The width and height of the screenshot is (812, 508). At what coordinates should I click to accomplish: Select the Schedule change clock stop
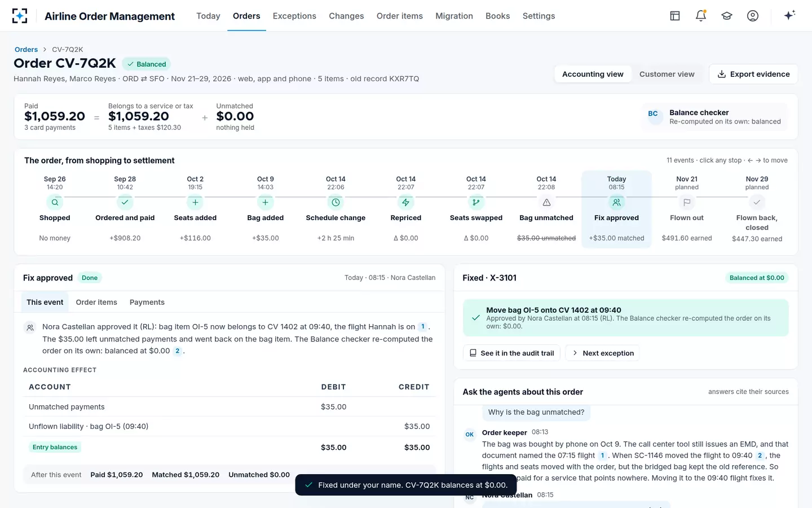(336, 202)
